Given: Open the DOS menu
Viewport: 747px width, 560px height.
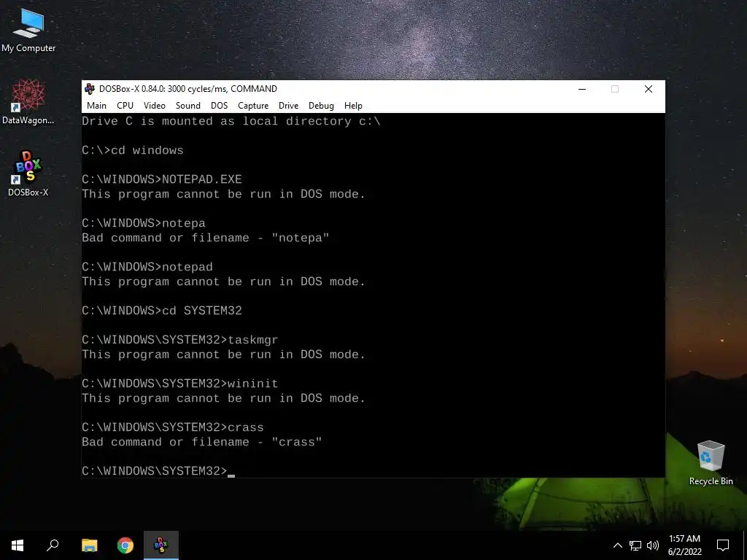Looking at the screenshot, I should point(219,106).
